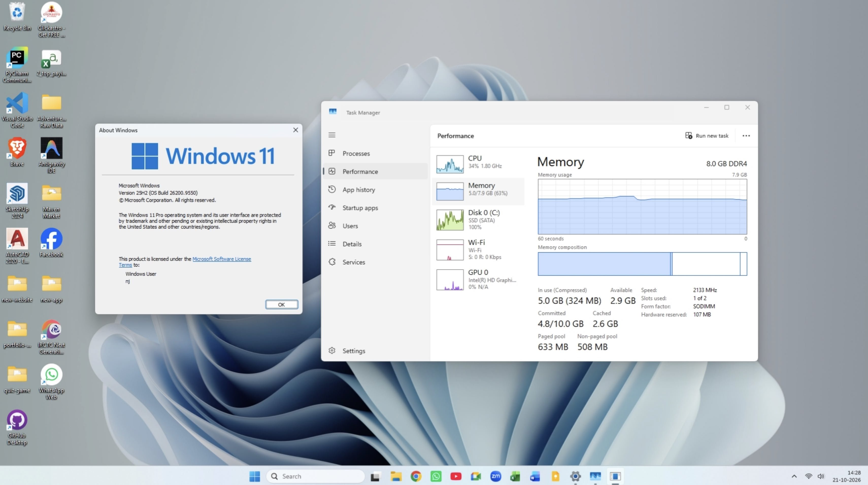Select PyCharm Community desktop shortcut

[x=17, y=65]
